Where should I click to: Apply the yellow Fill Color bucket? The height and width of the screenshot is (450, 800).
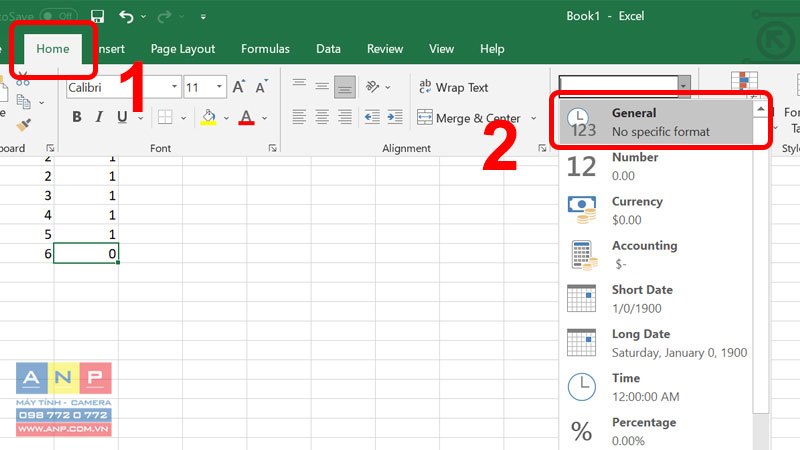point(208,117)
